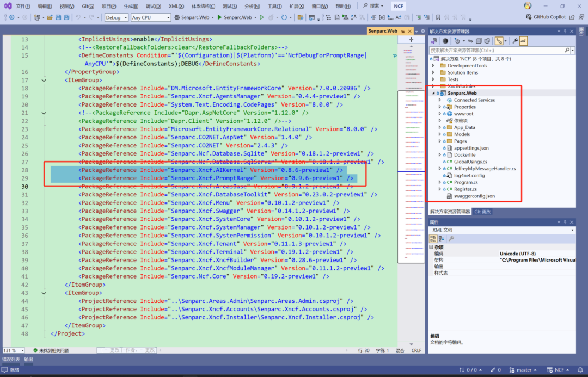Click the Undo arrow icon
Screen dimensions: 588x377
(x=78, y=17)
